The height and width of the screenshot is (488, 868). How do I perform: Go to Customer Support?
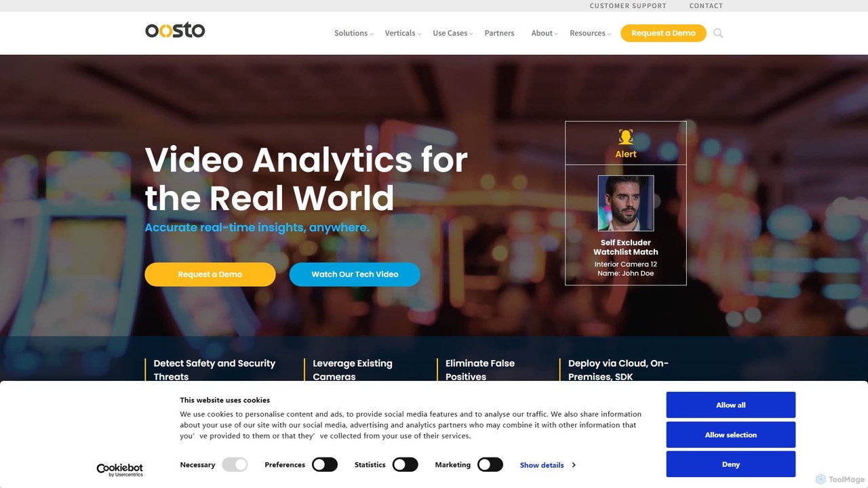click(x=628, y=5)
